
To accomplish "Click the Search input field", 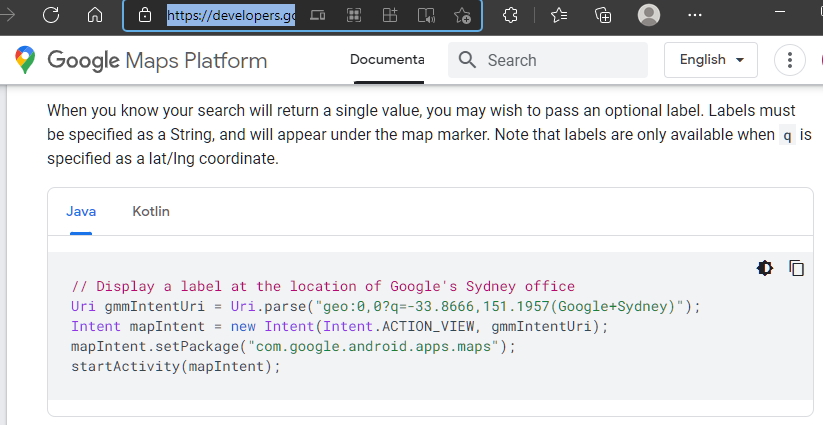I will [560, 60].
